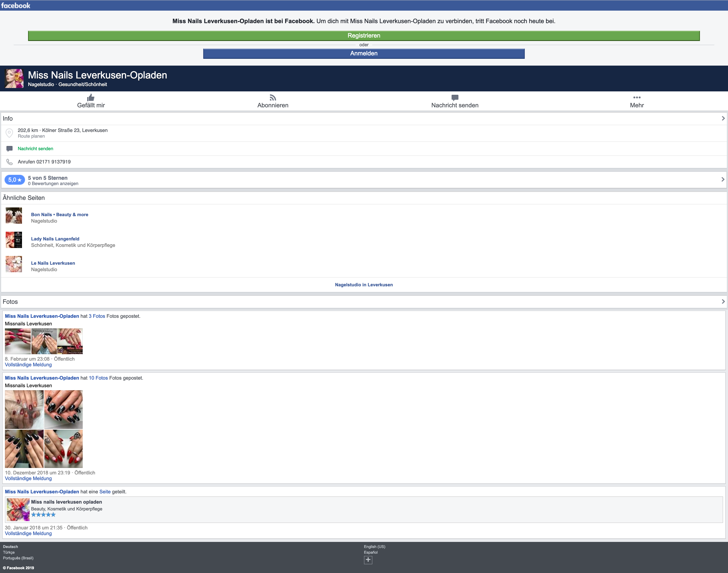Click Miss Nails Leverkusen-Opladen name in 3 Fotos post
Viewport: 728px width, 573px height.
(x=42, y=316)
